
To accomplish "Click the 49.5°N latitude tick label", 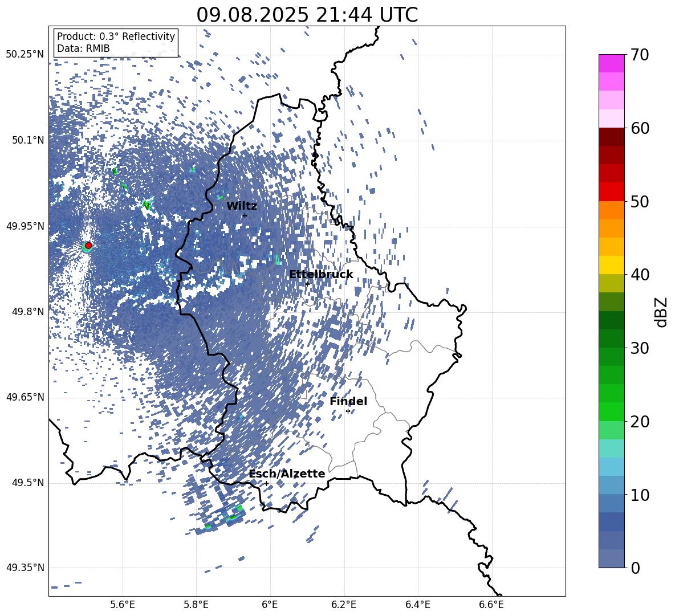I will tap(28, 483).
